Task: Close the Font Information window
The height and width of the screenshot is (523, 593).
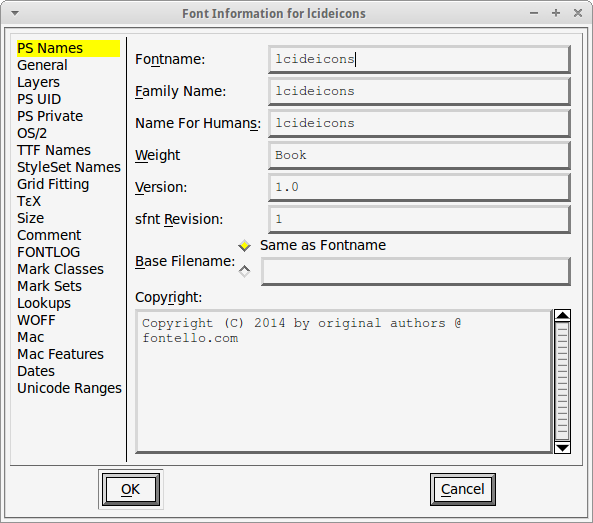Action: [577, 13]
